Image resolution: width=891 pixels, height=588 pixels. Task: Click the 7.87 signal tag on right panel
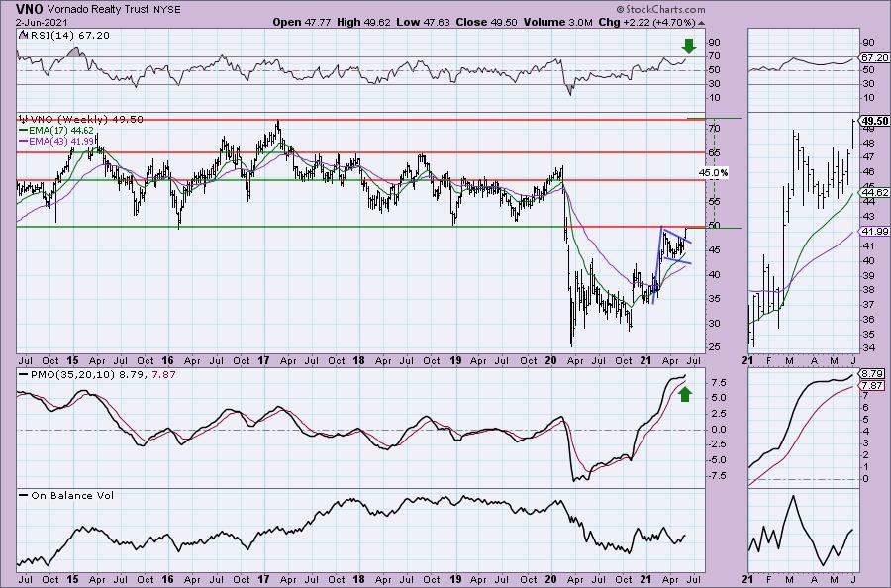point(873,386)
